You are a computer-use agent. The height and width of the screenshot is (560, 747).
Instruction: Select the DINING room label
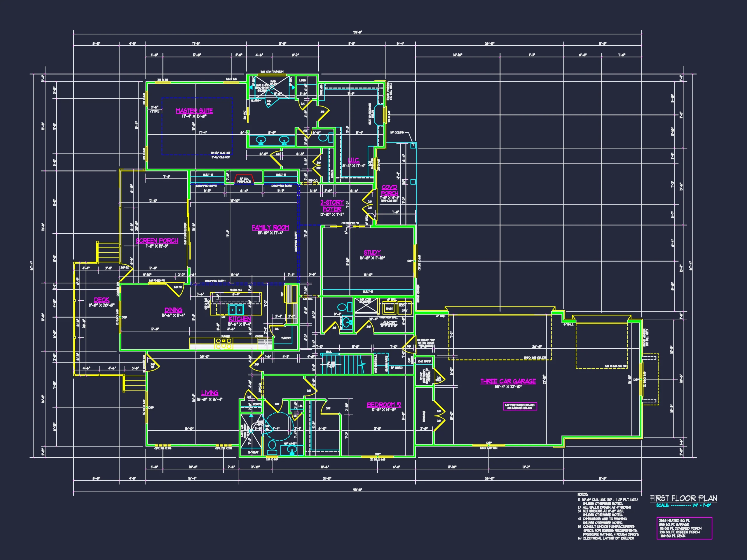click(174, 310)
